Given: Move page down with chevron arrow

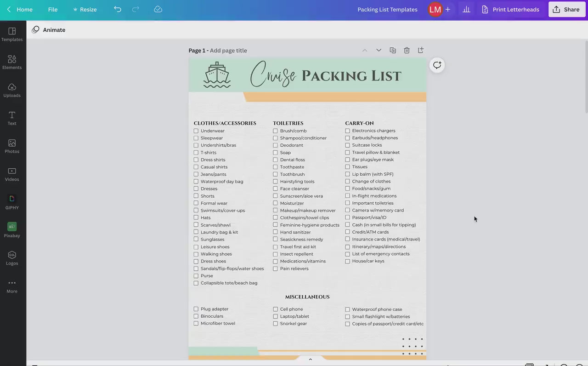Looking at the screenshot, I should pyautogui.click(x=379, y=50).
